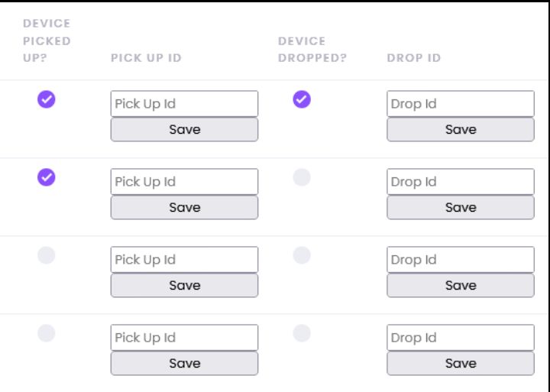Screen dimensions: 550x392
Task: Click first row Pick Up Id field
Action: [184, 104]
